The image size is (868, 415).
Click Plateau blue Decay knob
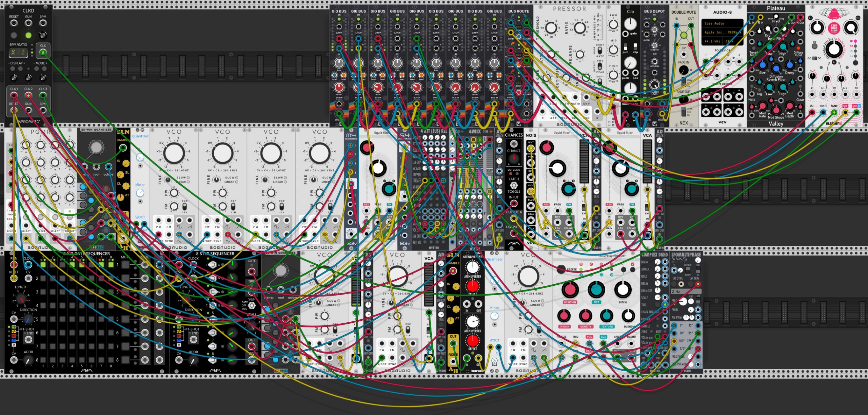pyautogui.click(x=789, y=65)
